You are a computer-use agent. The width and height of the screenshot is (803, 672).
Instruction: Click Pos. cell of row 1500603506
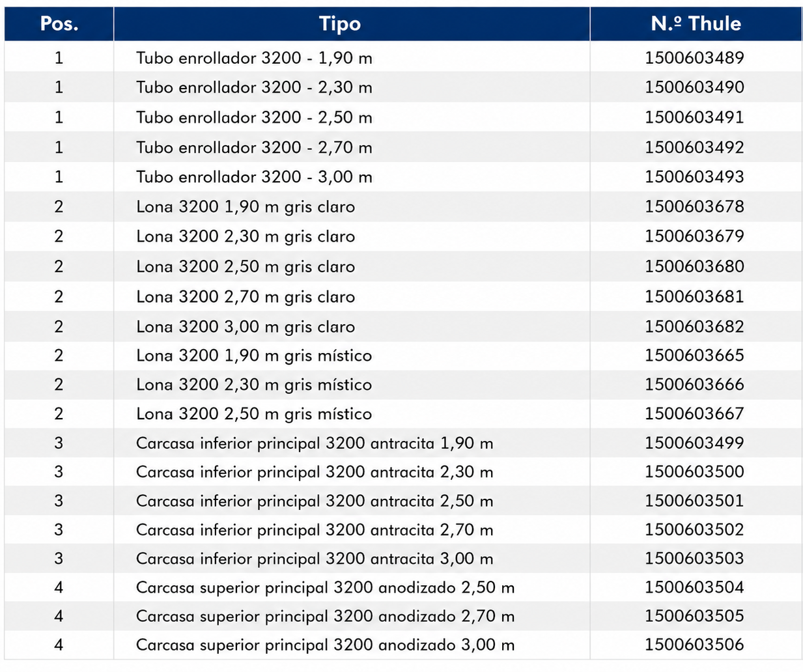point(59,645)
